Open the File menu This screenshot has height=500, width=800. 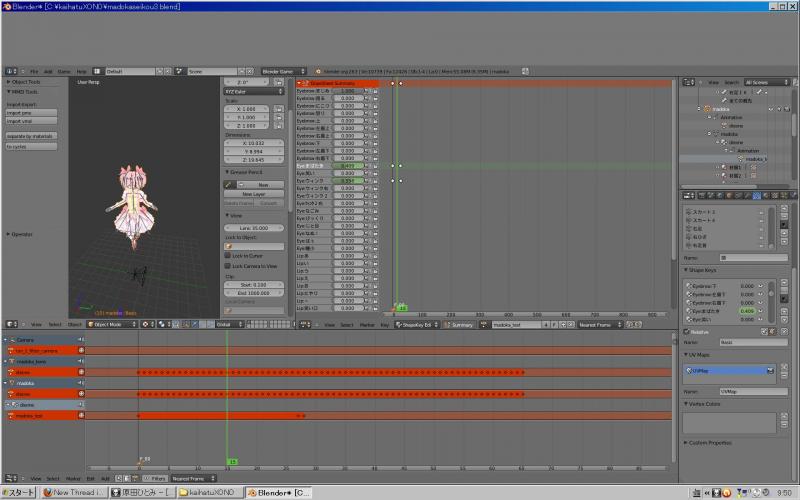tap(34, 72)
